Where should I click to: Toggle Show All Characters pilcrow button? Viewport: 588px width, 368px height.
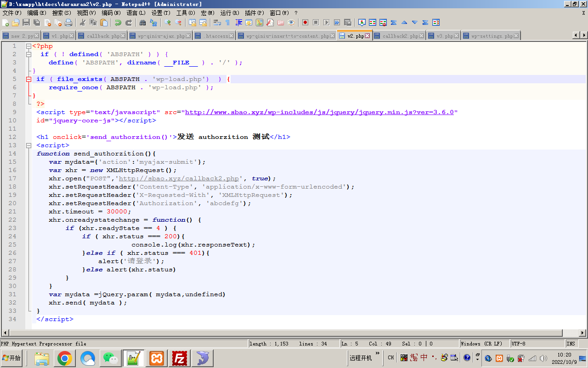[227, 23]
